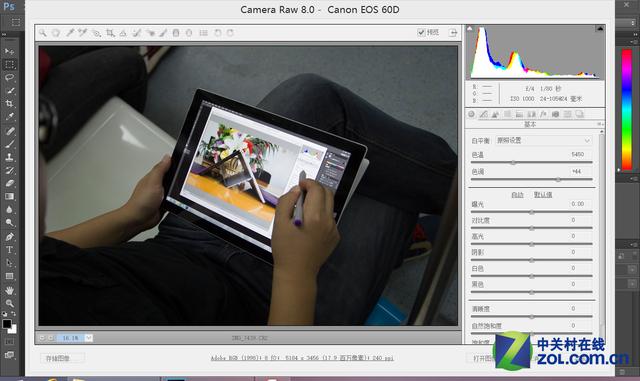Screen dimensions: 640x381
Task: Select Photoshop Lasso tool
Action: pyautogui.click(x=9, y=77)
